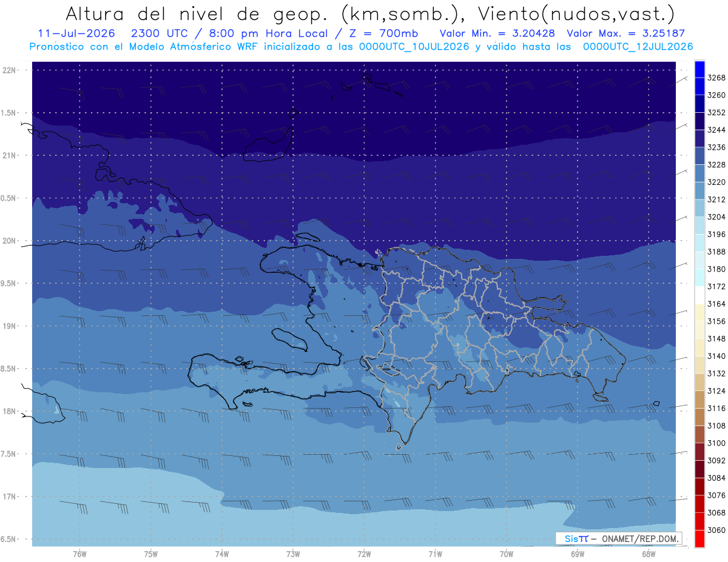The image size is (728, 562).
Task: Select "Valor Max. = 3.25187" value
Action: coord(625,33)
